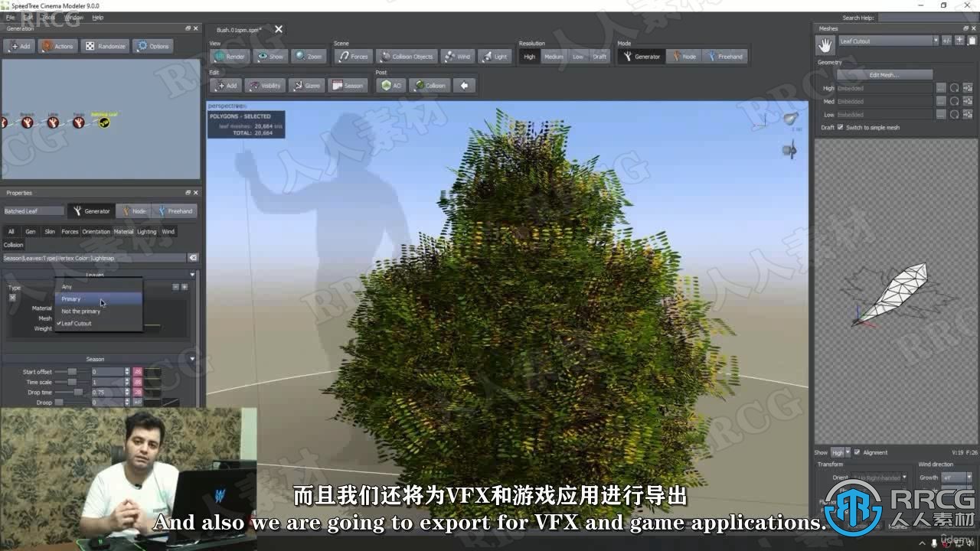This screenshot has height=551, width=980.
Task: Select Node mode in top toolbar
Action: click(x=683, y=57)
